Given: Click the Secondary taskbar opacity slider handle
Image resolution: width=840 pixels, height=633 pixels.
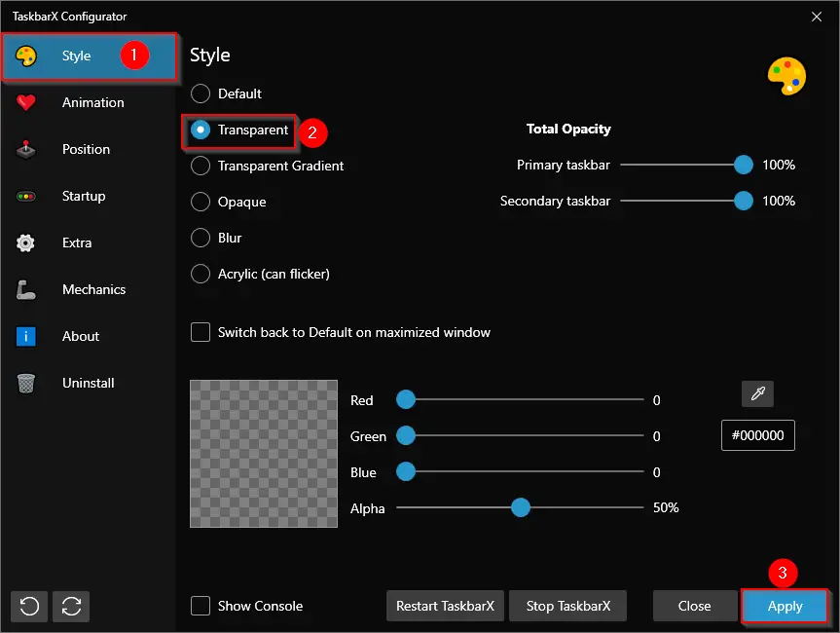Looking at the screenshot, I should point(744,201).
